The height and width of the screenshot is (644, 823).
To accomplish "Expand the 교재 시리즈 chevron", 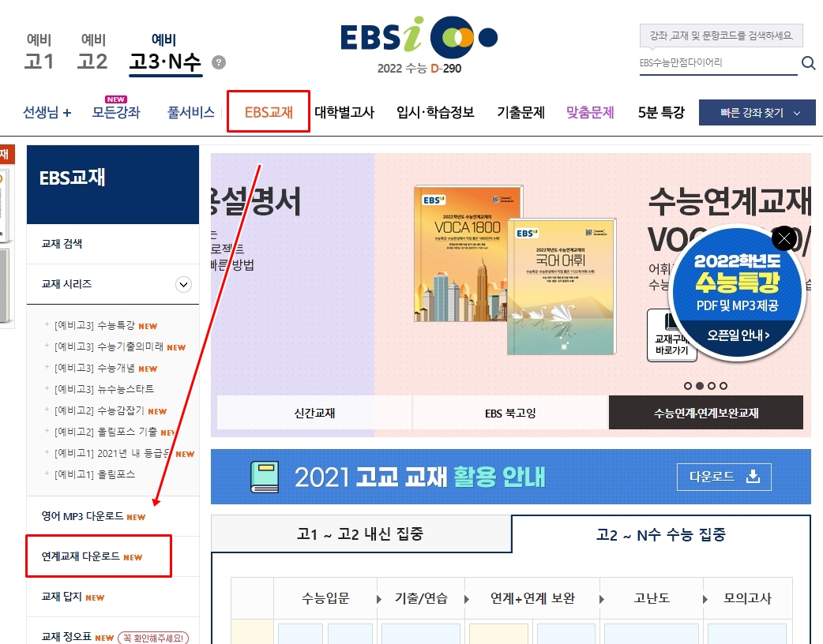I will [183, 285].
